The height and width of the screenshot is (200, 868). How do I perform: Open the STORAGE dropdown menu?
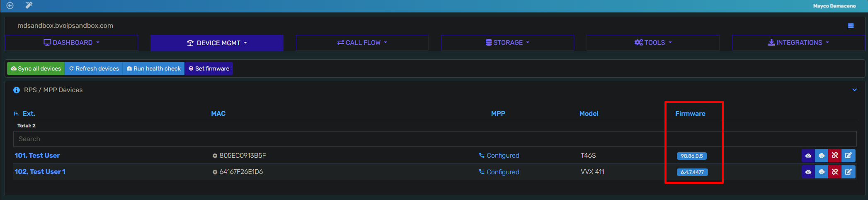point(507,43)
